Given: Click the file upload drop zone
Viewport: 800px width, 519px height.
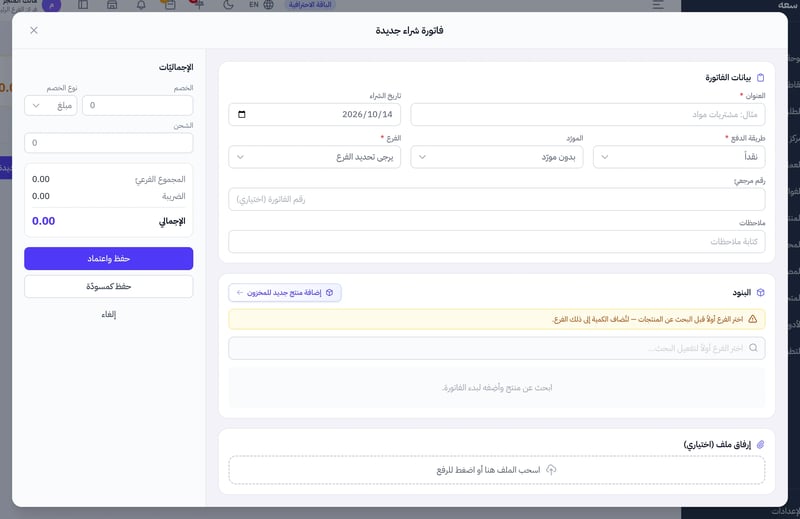Looking at the screenshot, I should coord(496,470).
